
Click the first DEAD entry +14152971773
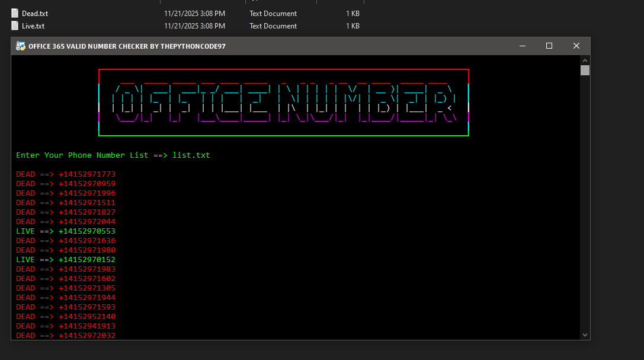(65, 174)
